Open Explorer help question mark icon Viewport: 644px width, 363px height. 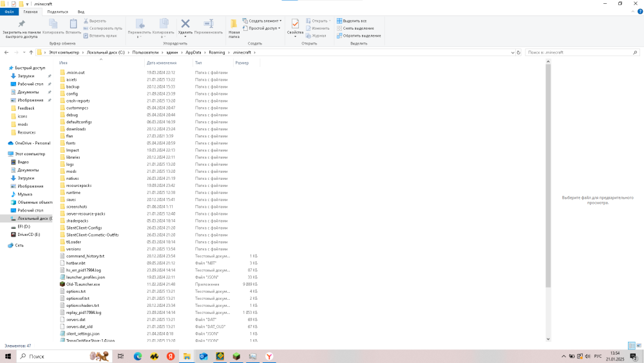point(640,12)
